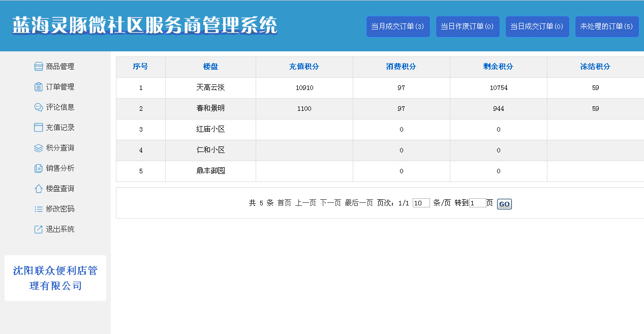Click the 当月成交订单(3) button
Viewport: 644px width, 334px height.
coord(398,26)
